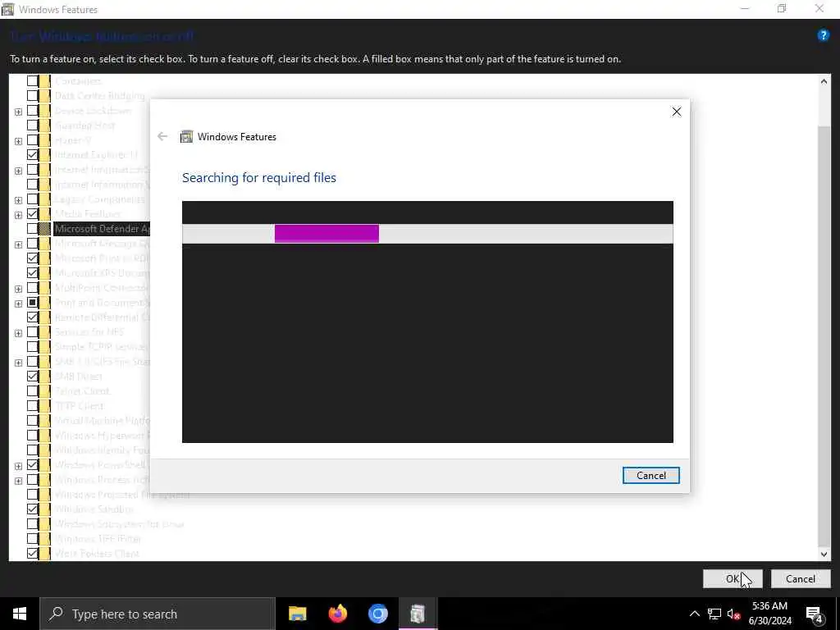
Task: Click the folder icon beside Guarded Host
Action: (x=45, y=126)
